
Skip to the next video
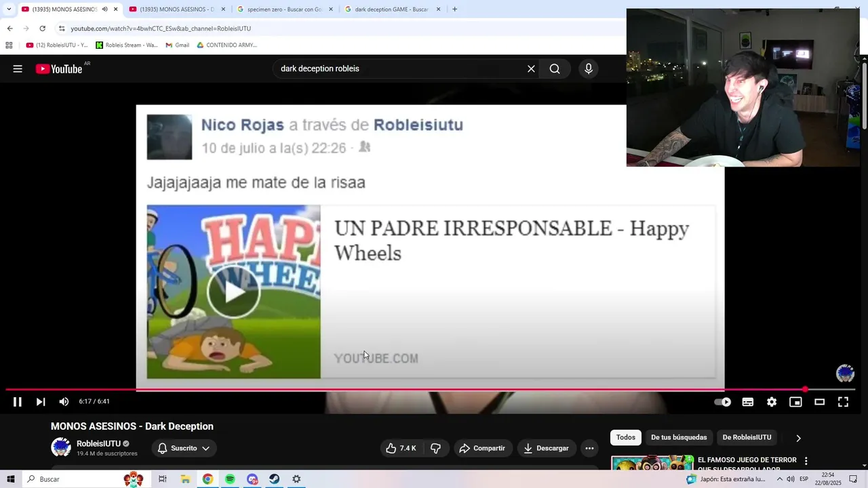point(41,402)
